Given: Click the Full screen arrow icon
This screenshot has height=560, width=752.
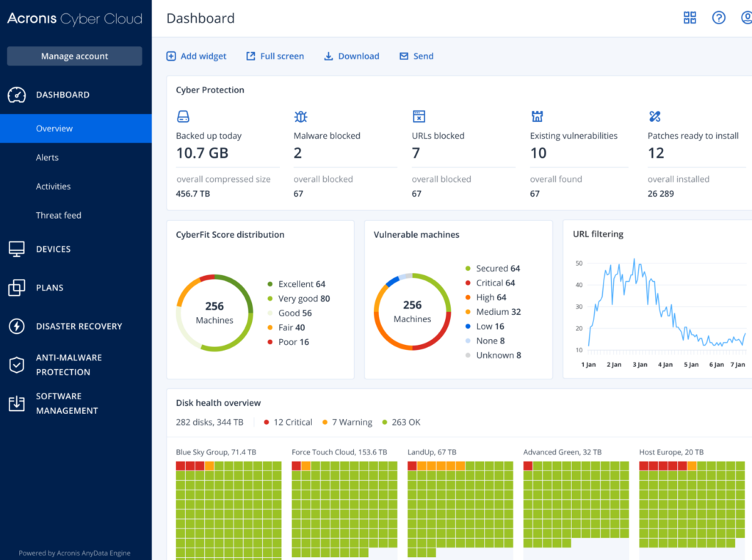Looking at the screenshot, I should click(250, 56).
